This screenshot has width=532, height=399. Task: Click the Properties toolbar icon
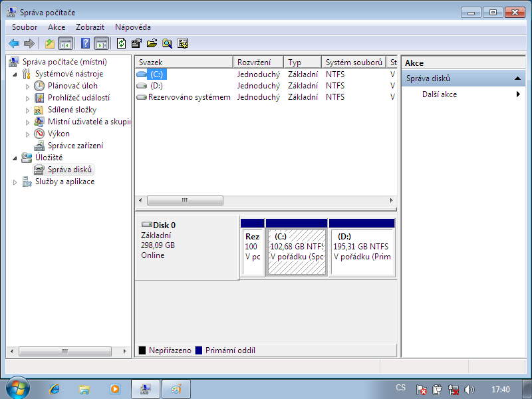(136, 43)
